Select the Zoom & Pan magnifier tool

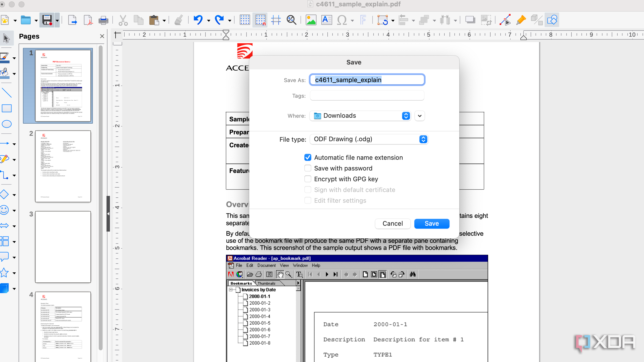click(x=291, y=20)
